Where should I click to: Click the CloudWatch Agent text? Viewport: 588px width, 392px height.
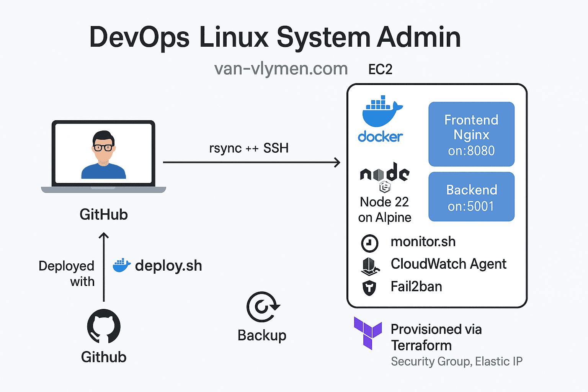point(448,264)
